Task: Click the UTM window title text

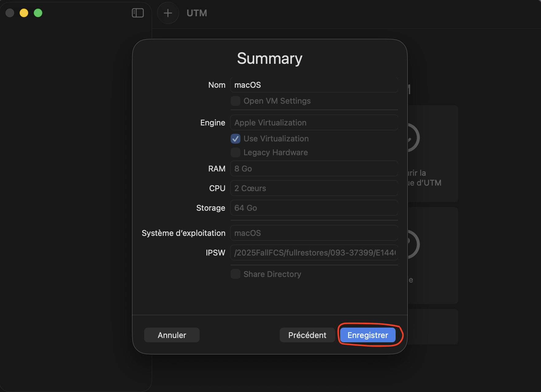Action: click(x=197, y=13)
